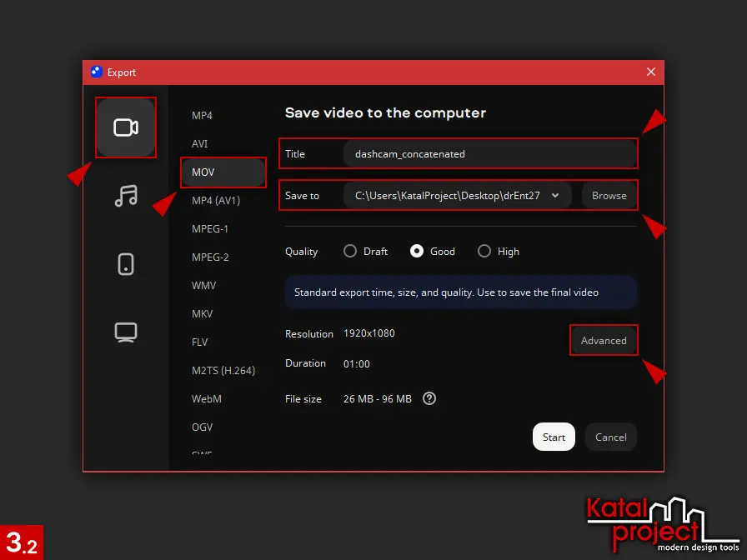
Task: Select the video export camera icon
Action: [x=126, y=127]
